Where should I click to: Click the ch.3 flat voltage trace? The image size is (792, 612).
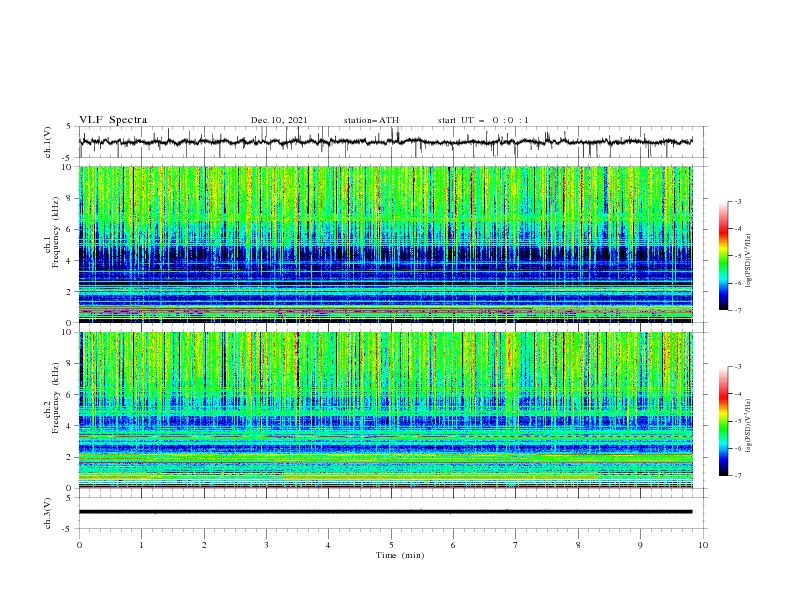point(385,512)
